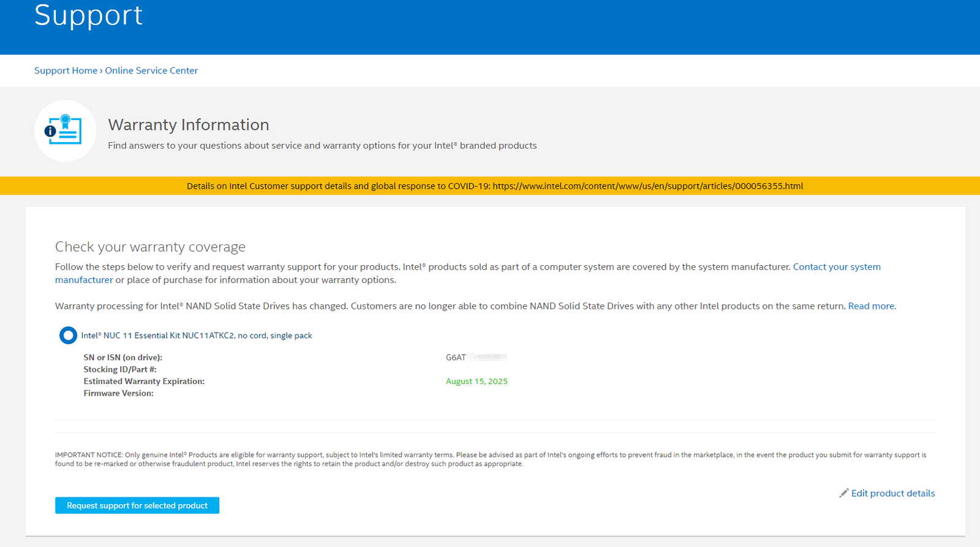Click the Estimated Warranty Expiration label
This screenshot has height=547, width=980.
[x=144, y=381]
